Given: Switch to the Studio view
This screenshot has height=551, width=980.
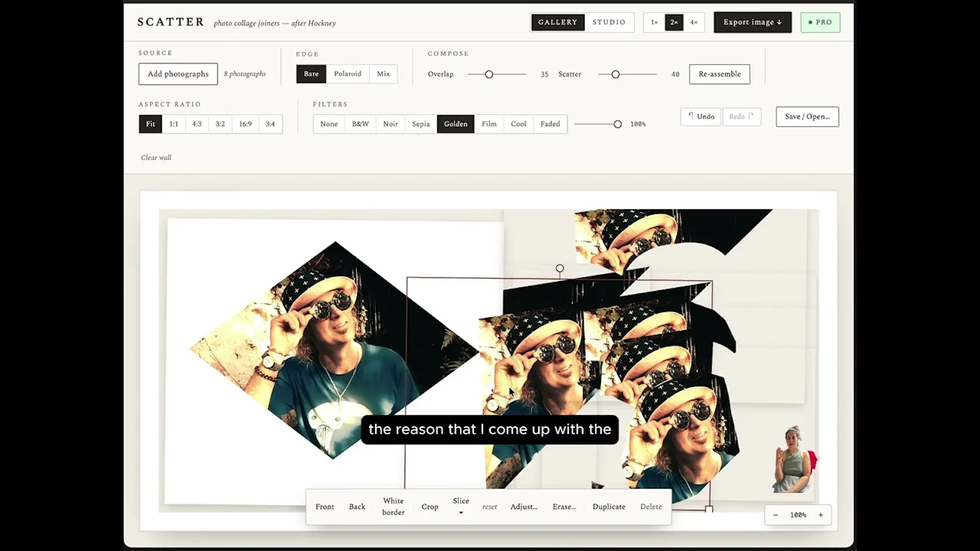Looking at the screenshot, I should pos(609,22).
